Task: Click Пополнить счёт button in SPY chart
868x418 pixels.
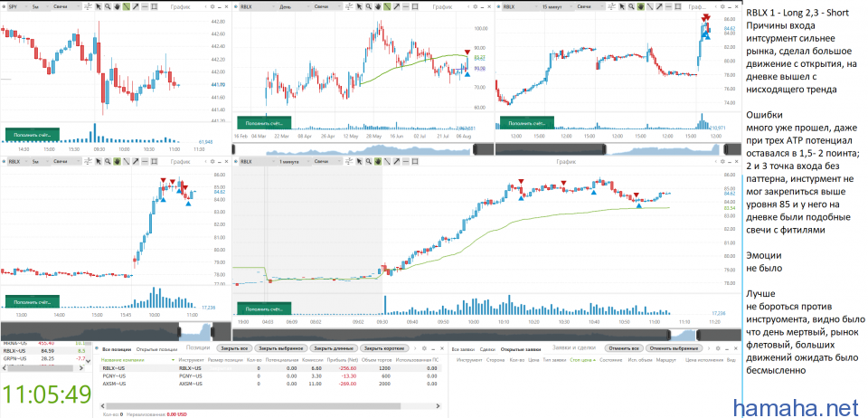Action: click(x=33, y=133)
